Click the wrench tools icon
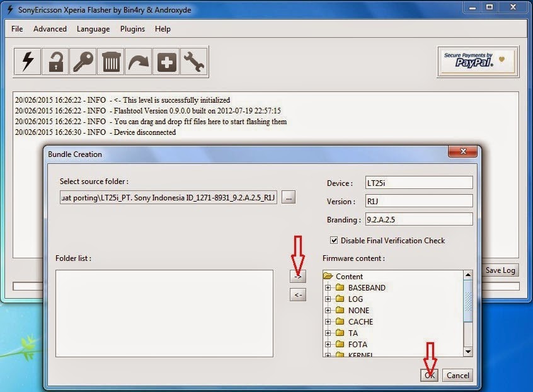The image size is (533, 392). (x=194, y=62)
